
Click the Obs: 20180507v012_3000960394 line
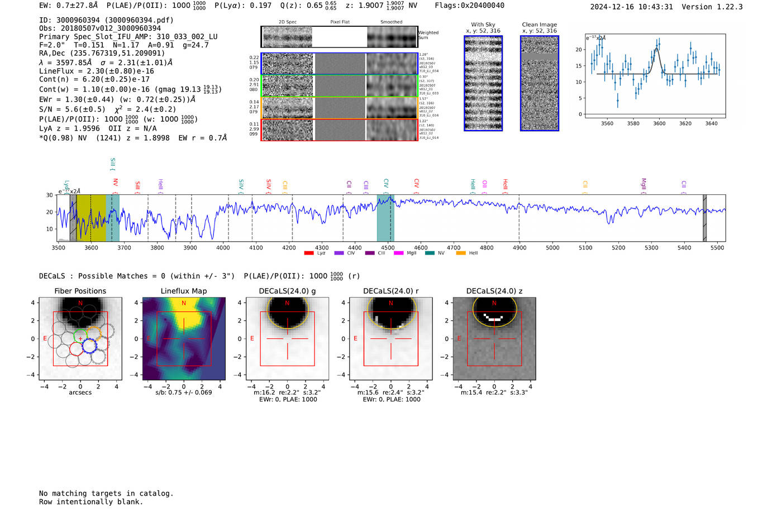pos(100,28)
